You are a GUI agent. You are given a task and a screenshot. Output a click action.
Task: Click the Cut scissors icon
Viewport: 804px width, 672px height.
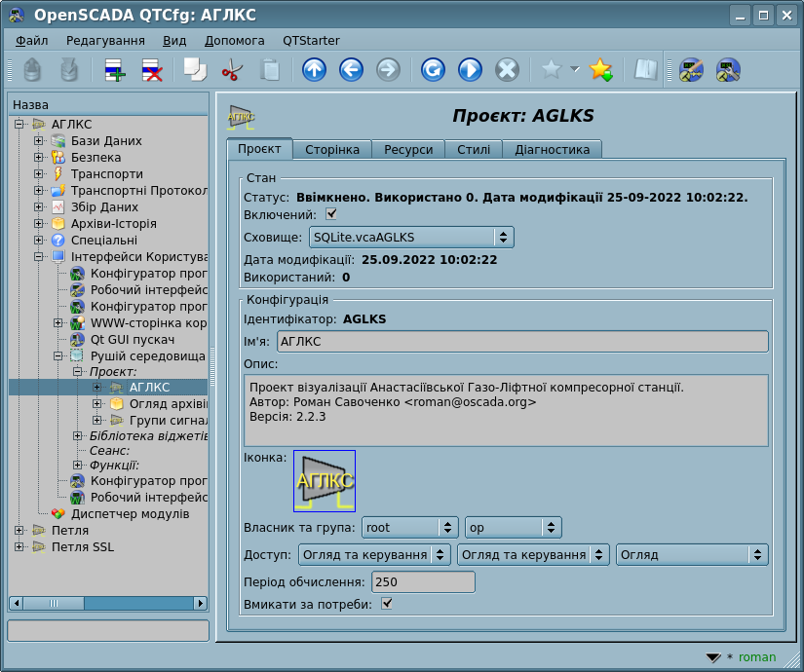click(232, 70)
